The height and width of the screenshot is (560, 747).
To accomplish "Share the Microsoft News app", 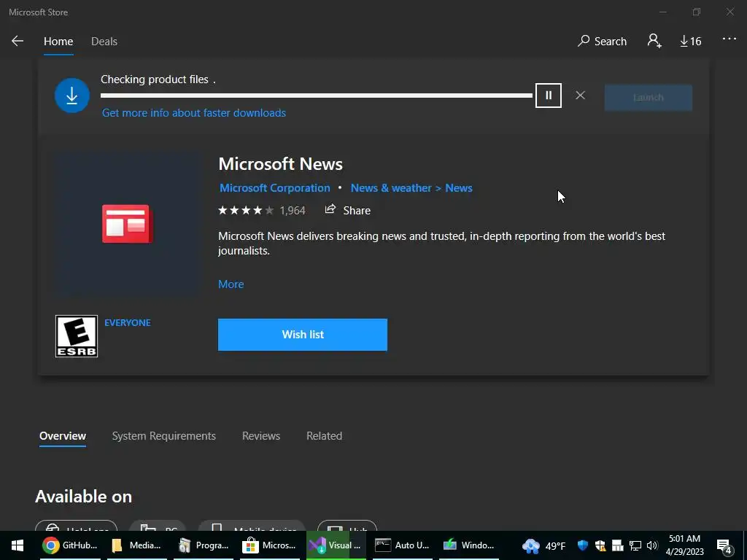I will [x=348, y=210].
